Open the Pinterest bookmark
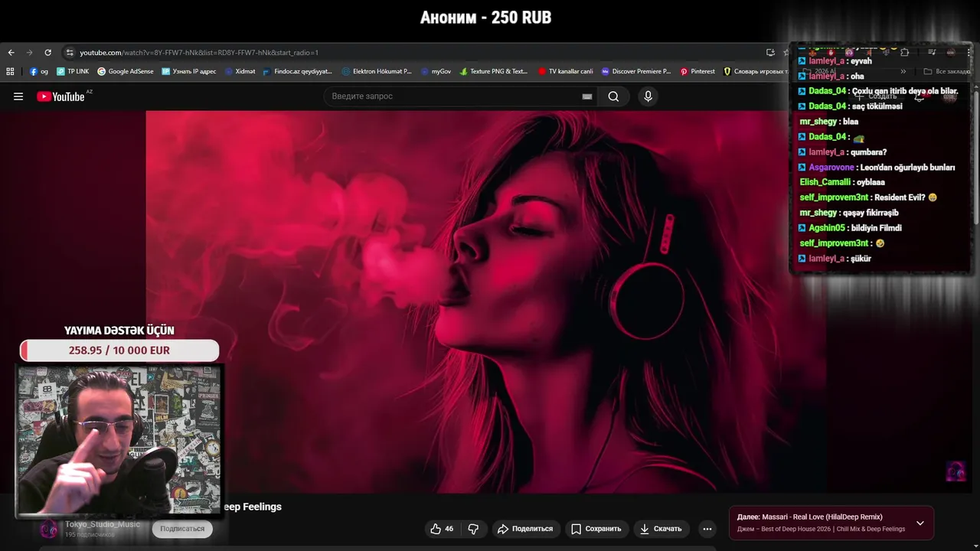 tap(697, 71)
